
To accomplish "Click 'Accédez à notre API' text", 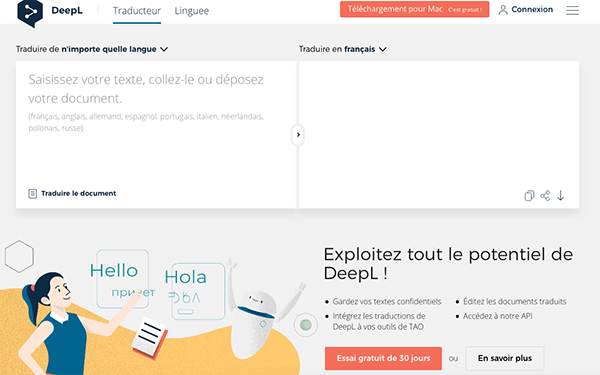I will pos(497,316).
